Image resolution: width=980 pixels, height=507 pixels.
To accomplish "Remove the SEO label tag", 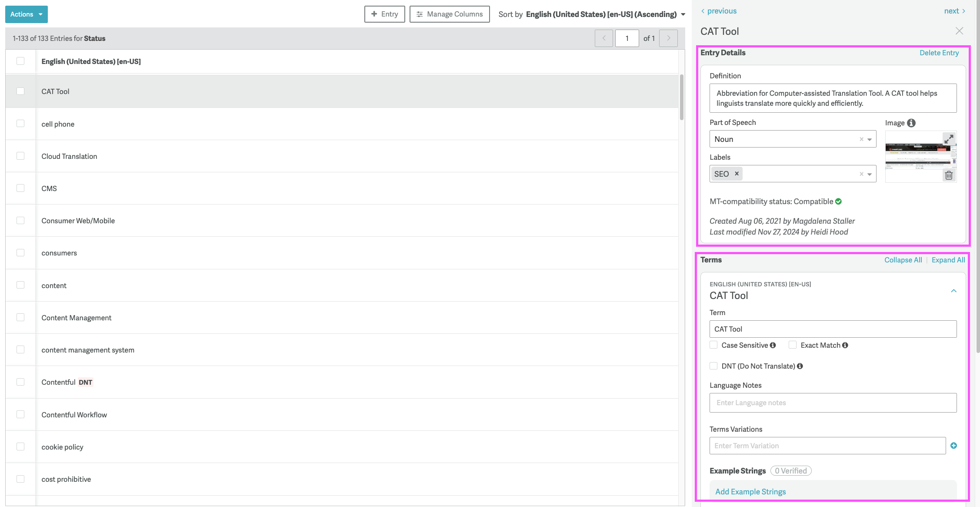I will tap(737, 174).
